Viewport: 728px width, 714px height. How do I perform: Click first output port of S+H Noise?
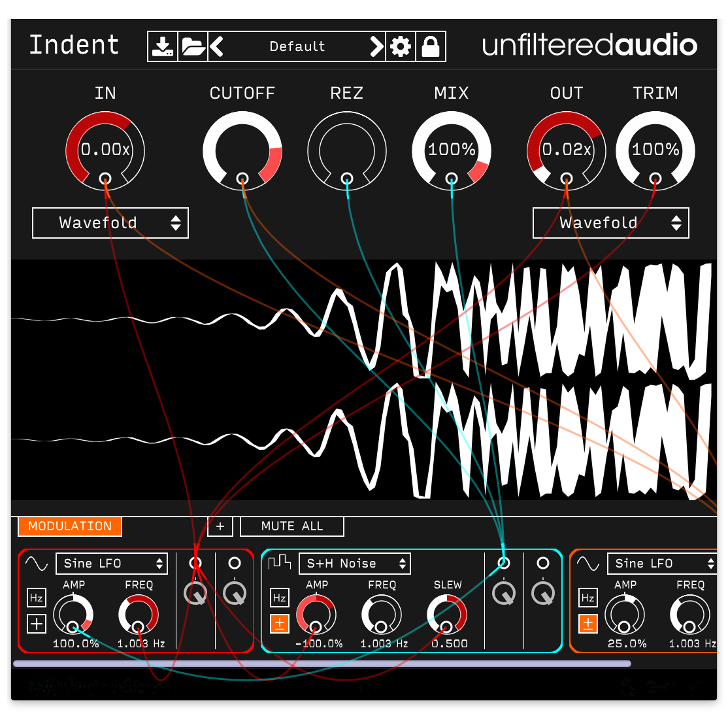(504, 563)
